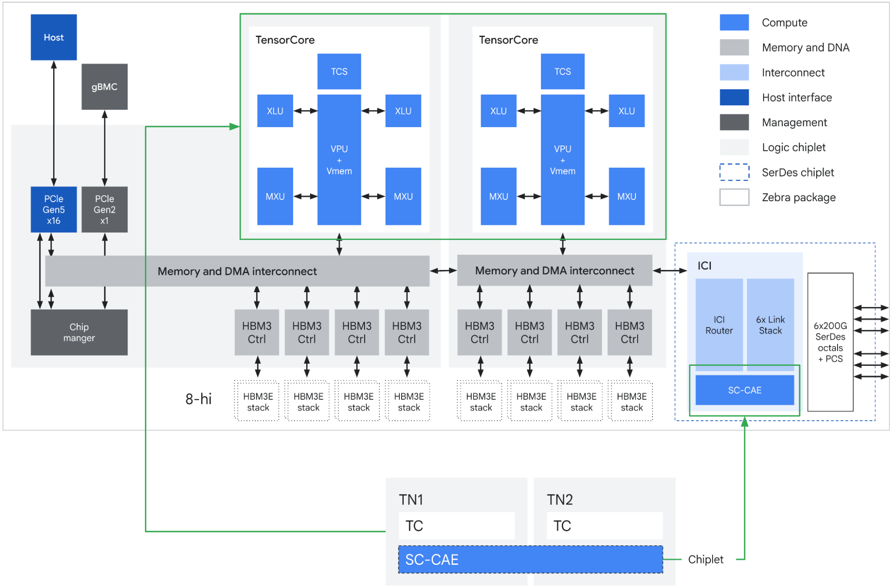Select the SC-CAE block inside ICI

(x=744, y=390)
